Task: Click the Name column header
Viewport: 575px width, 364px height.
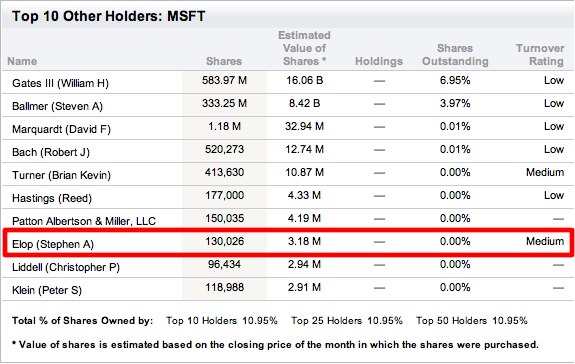Action: [x=22, y=61]
